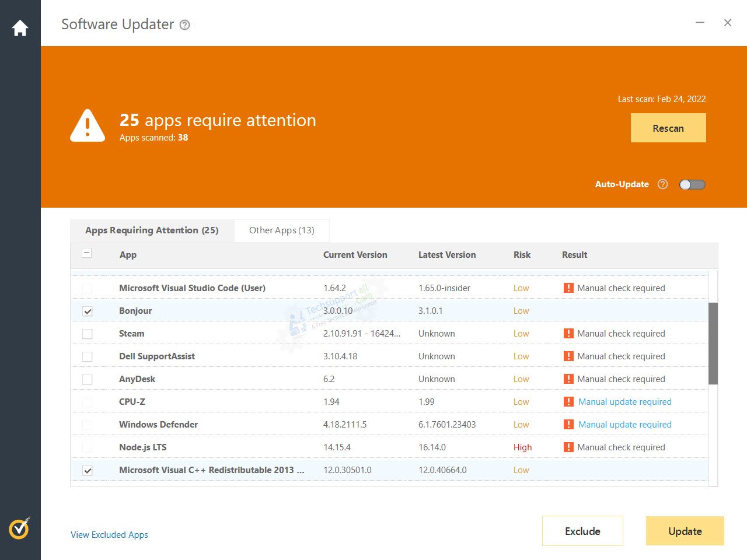The width and height of the screenshot is (747, 560).
Task: Select the Node.js LTS row name
Action: tap(143, 447)
